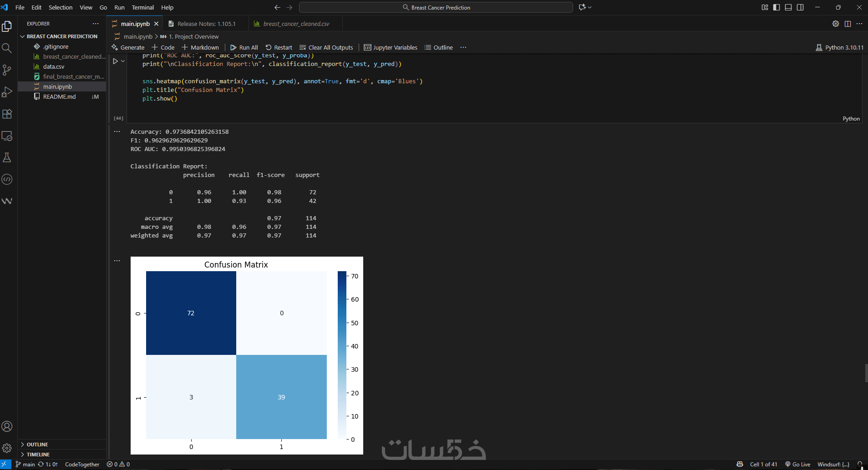Click CodeTogether in status bar
This screenshot has height=470, width=868.
[x=82, y=465]
